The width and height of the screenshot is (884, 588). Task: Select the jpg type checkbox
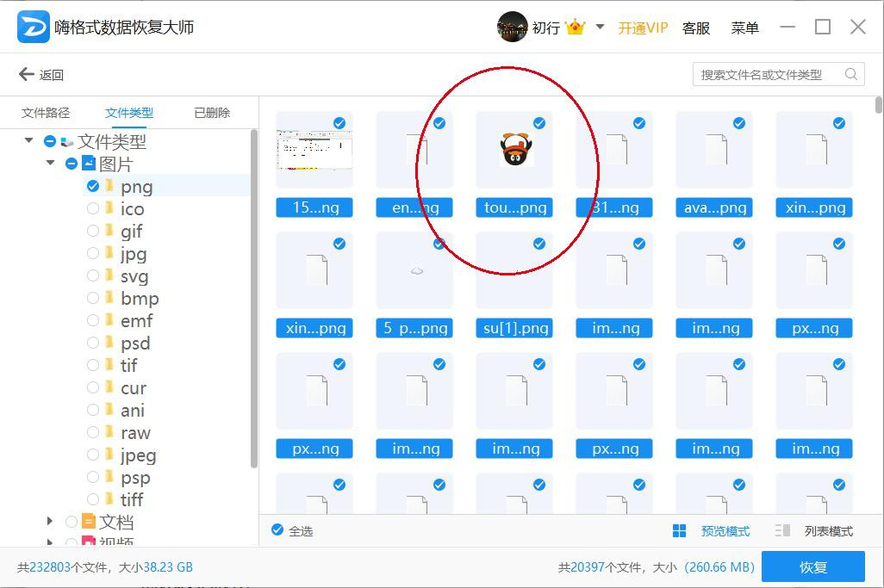(93, 253)
